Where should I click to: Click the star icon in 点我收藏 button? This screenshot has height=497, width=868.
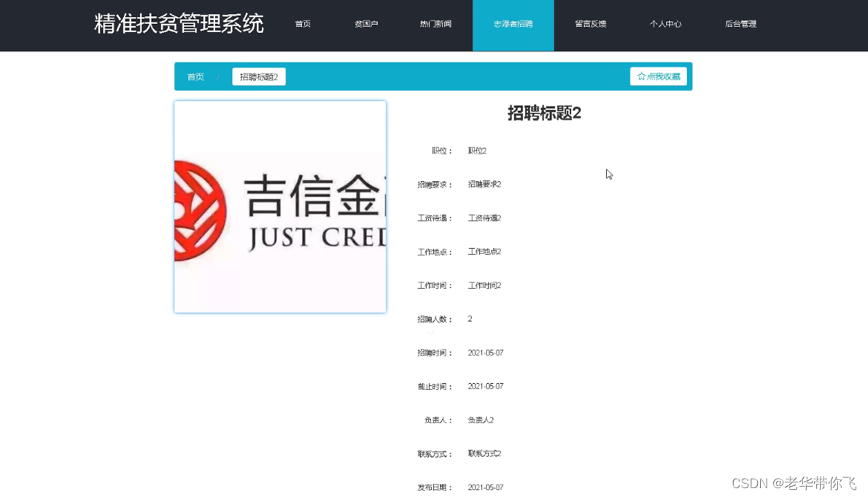[x=641, y=77]
